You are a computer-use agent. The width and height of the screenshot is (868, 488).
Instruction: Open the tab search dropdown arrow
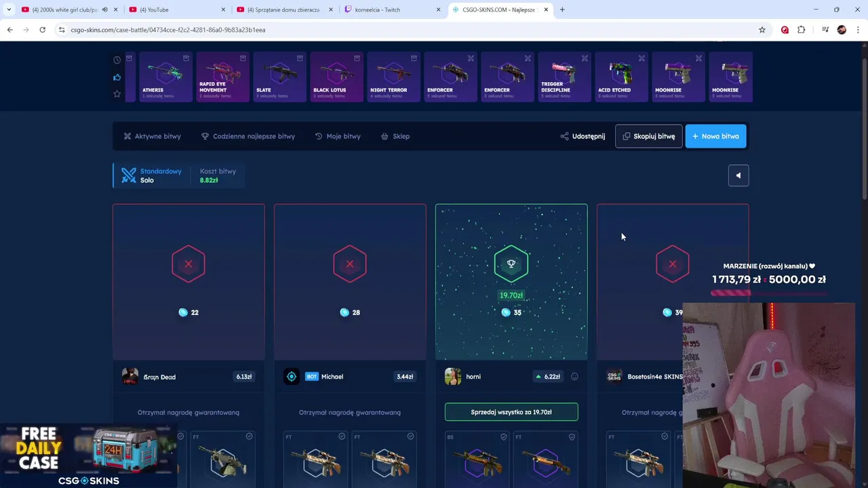pyautogui.click(x=9, y=9)
